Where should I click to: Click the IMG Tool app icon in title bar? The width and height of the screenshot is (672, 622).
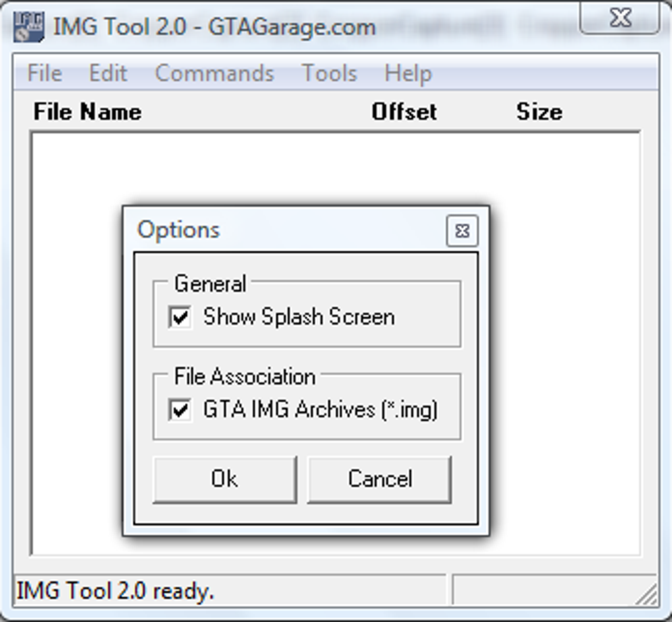coord(29,27)
